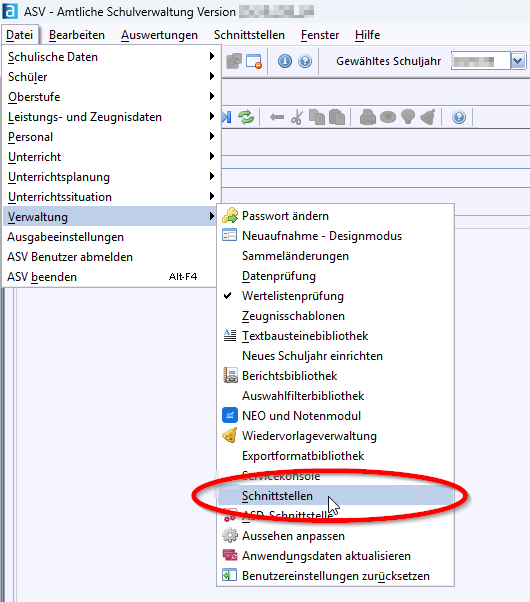
Task: Click the scissors cut icon in toolbar
Action: pyautogui.click(x=296, y=117)
